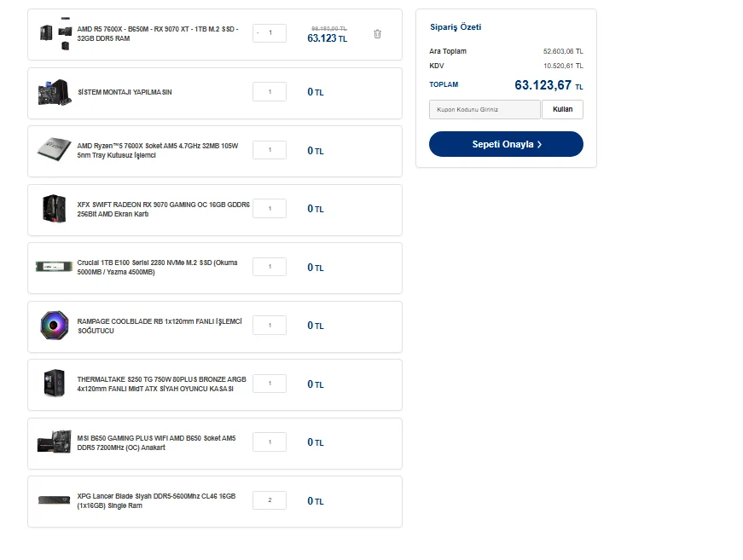Open the AMD R5 7600X bundle title link
743x560 pixels.
coord(157,33)
